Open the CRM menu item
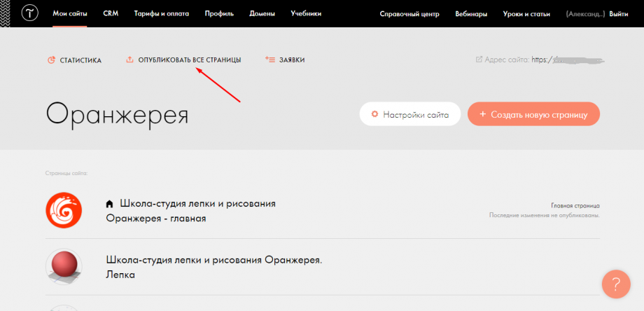This screenshot has height=311, width=644. coord(111,14)
